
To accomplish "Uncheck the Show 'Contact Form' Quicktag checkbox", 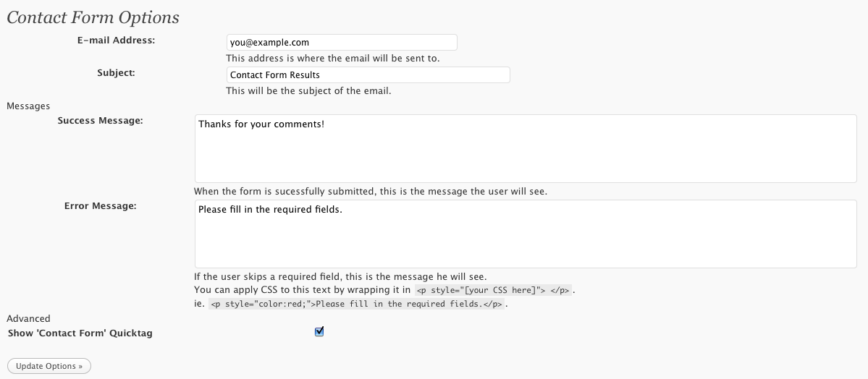I will coord(319,332).
